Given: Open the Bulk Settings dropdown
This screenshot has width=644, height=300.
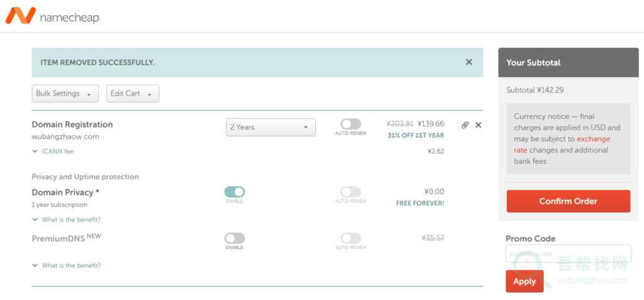Looking at the screenshot, I should point(65,94).
